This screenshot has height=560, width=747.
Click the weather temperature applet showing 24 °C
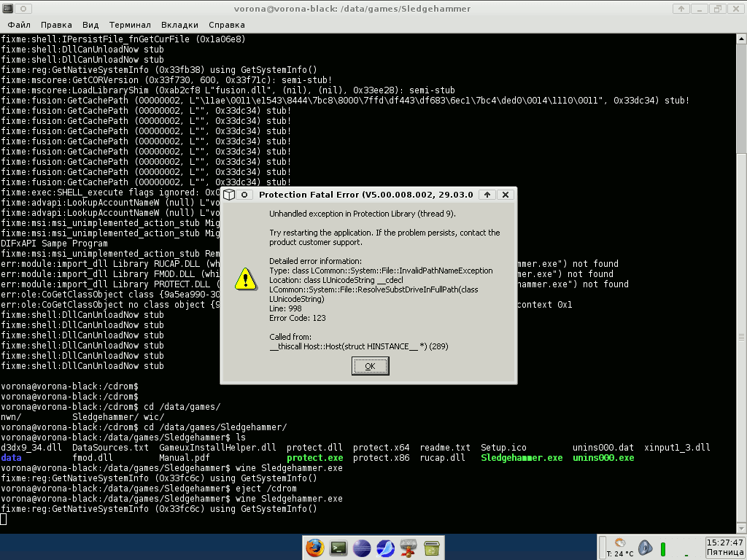620,547
